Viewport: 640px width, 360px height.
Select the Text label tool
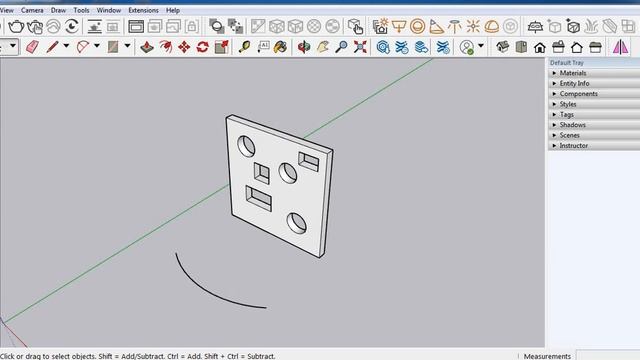[x=263, y=47]
